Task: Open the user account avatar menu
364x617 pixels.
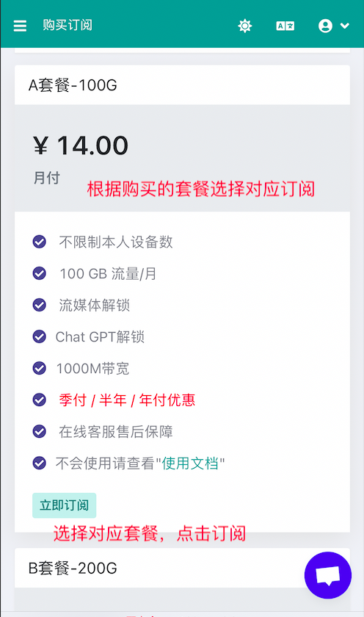Action: [x=325, y=26]
